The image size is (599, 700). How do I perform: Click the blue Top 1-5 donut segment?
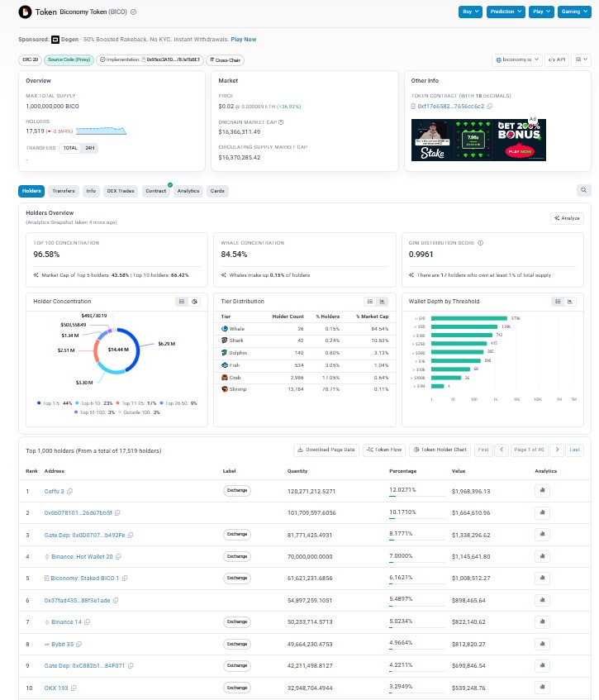(135, 346)
